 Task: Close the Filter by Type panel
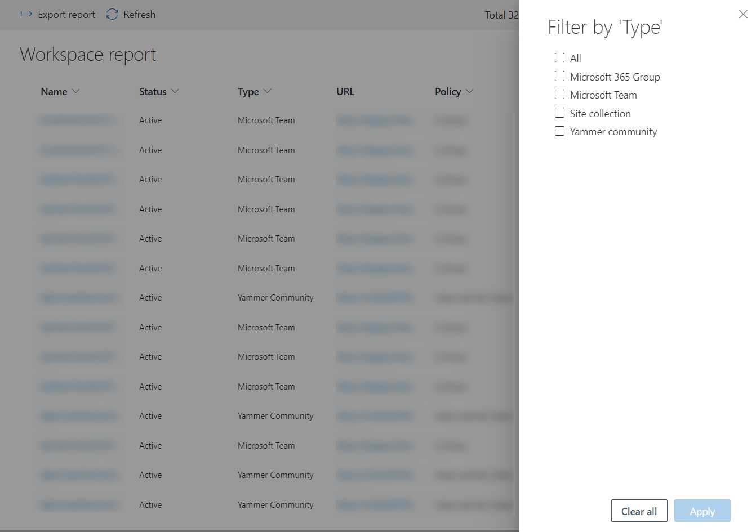click(x=743, y=15)
